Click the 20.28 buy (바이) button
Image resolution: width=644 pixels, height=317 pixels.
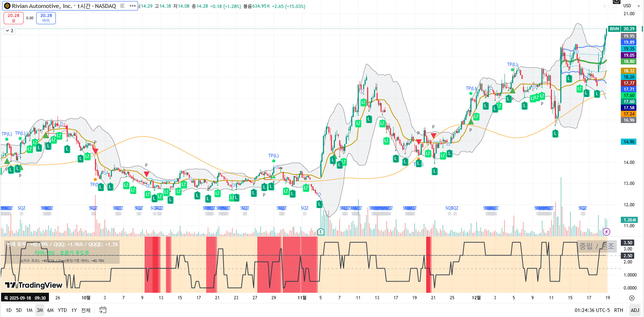click(x=46, y=18)
